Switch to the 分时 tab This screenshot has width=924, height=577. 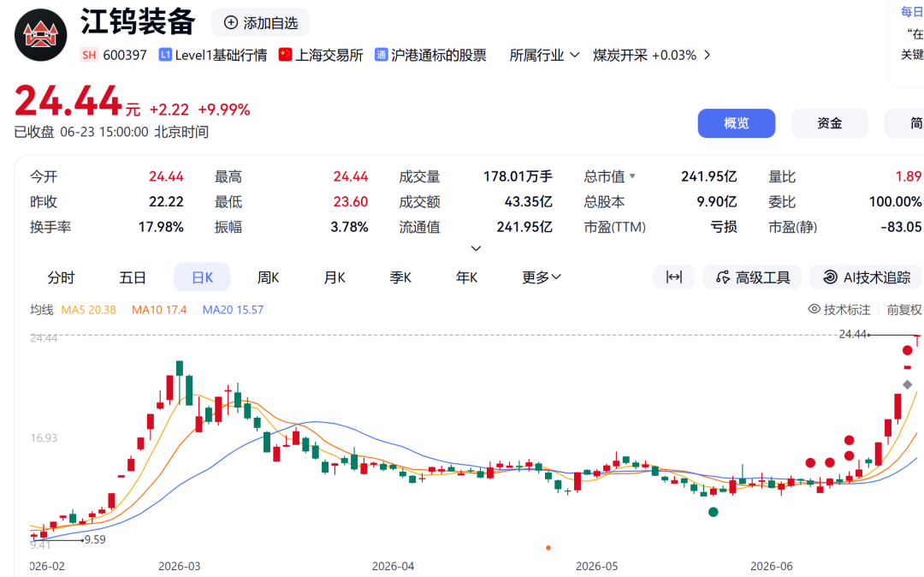[61, 277]
